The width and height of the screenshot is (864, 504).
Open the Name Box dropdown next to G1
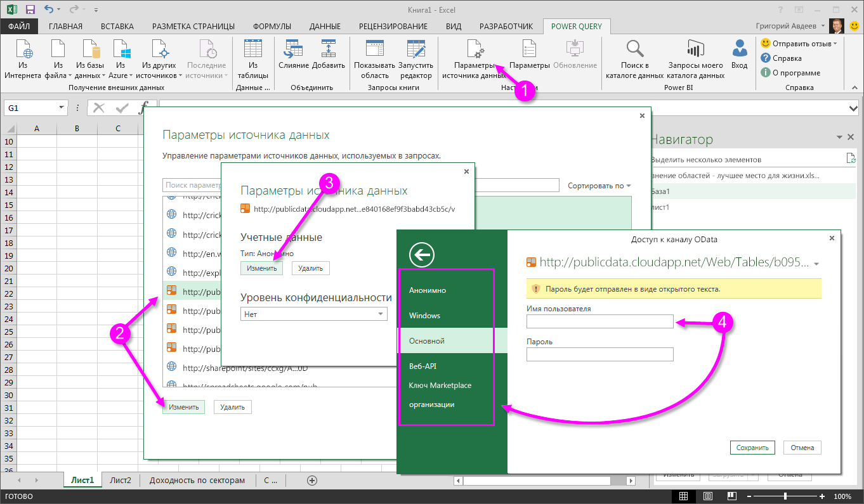pos(62,108)
